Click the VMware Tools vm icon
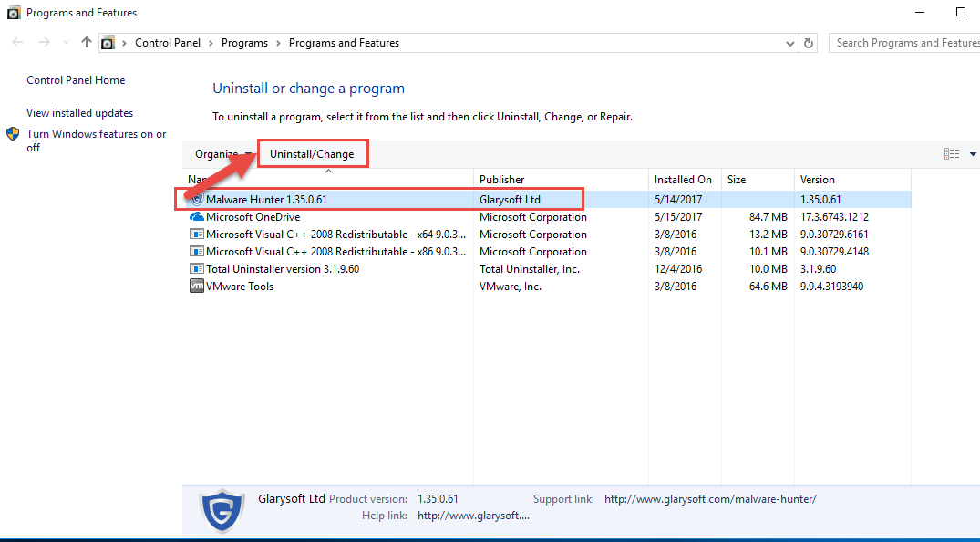 pyautogui.click(x=196, y=286)
